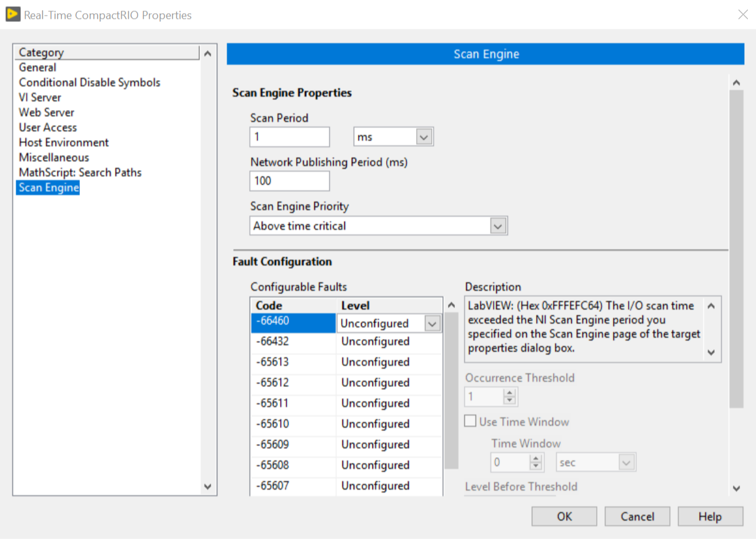Click the Occurrence Threshold value field
This screenshot has width=756, height=539.
coord(484,396)
